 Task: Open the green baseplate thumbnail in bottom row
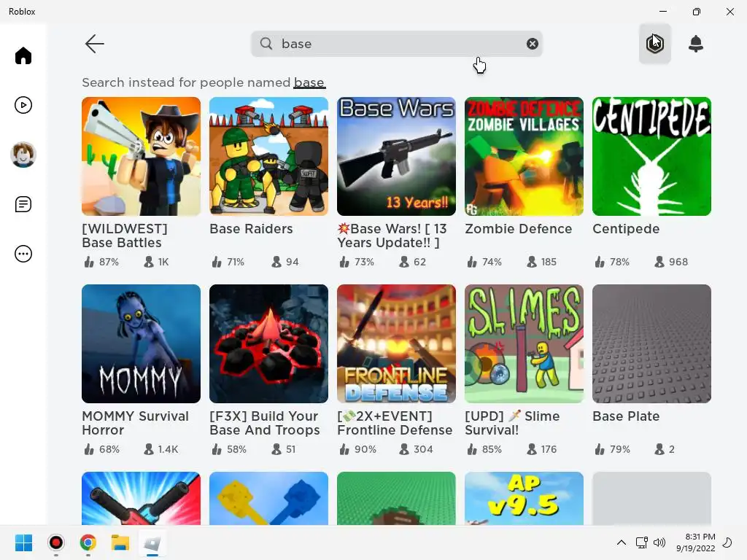click(x=396, y=499)
